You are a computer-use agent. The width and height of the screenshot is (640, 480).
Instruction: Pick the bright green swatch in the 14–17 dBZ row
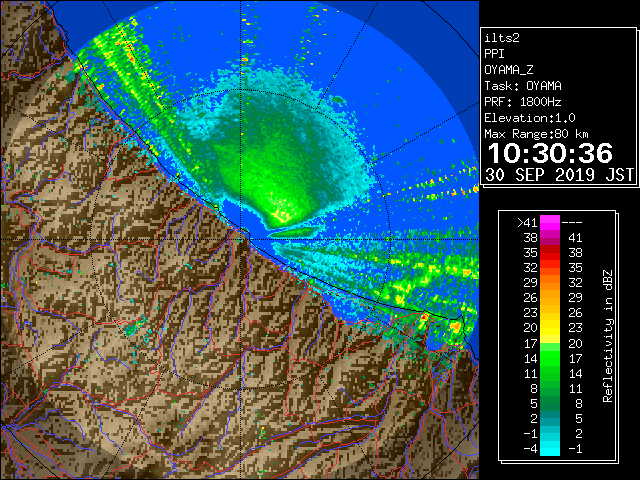tap(550, 358)
